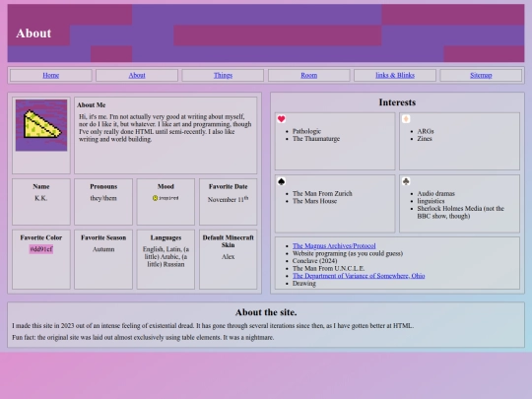Viewport: 532px width, 399px height.
Task: Follow The Magnus Archives/Protocol link
Action: click(334, 245)
